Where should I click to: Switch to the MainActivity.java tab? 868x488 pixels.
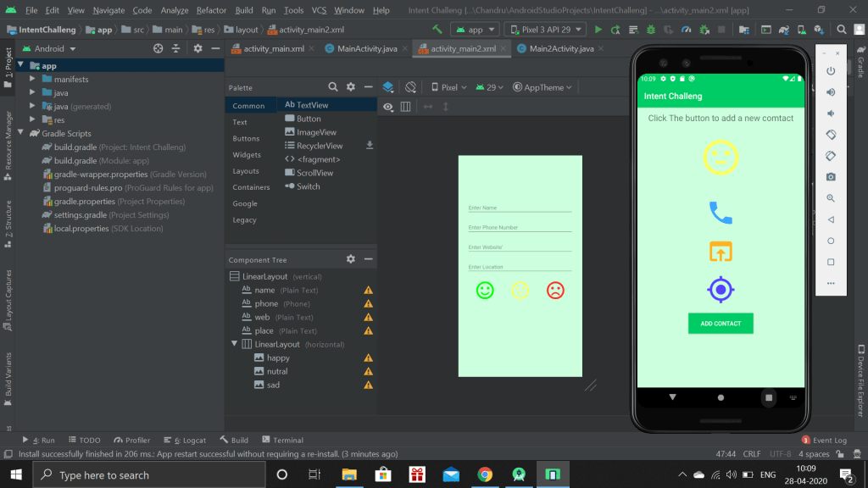(366, 48)
